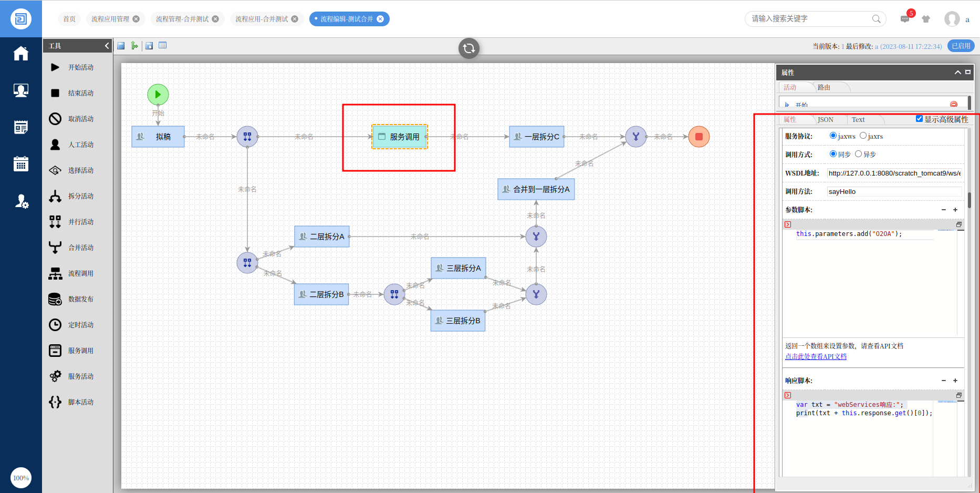
Task: Click the round refresh button above canvas
Action: coord(469,48)
